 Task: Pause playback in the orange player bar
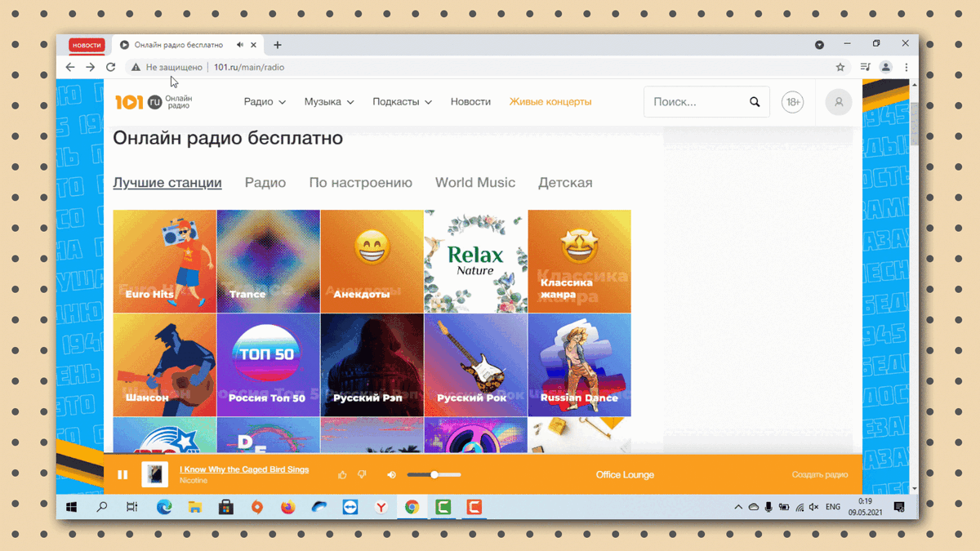pos(122,474)
